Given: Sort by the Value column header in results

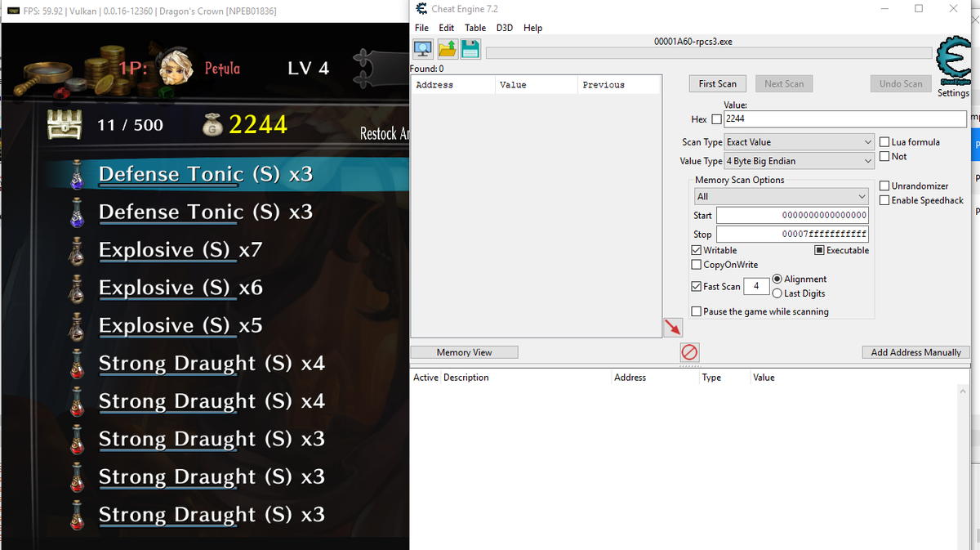Looking at the screenshot, I should pos(537,85).
